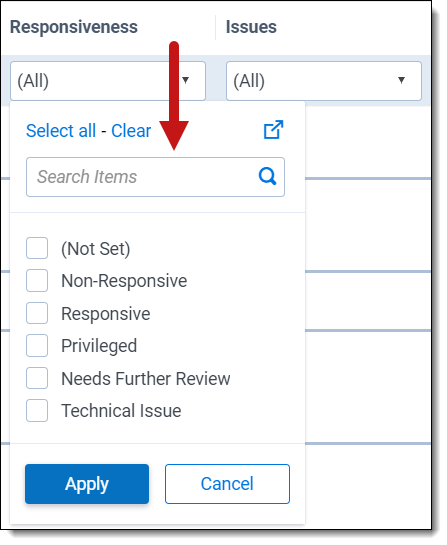The height and width of the screenshot is (545, 447).
Task: Click the Select all link
Action: (61, 131)
